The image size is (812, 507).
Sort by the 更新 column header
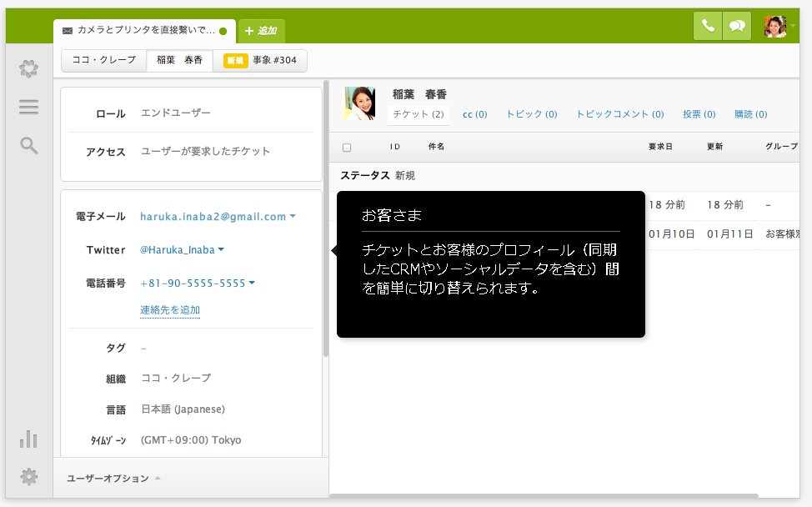pyautogui.click(x=714, y=147)
